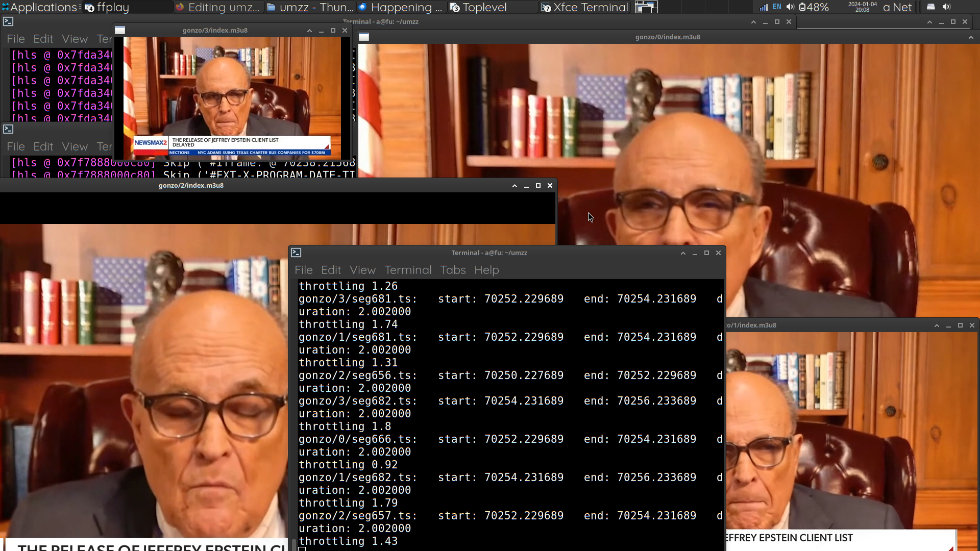Click the 'gonzo/0/seg666.ts:' text in terminal

358,439
